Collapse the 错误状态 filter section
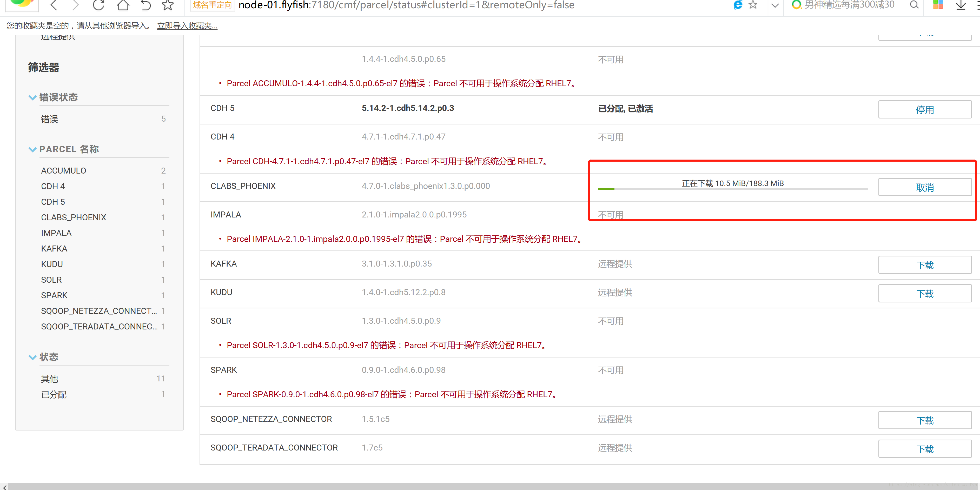The height and width of the screenshot is (490, 980). click(33, 98)
